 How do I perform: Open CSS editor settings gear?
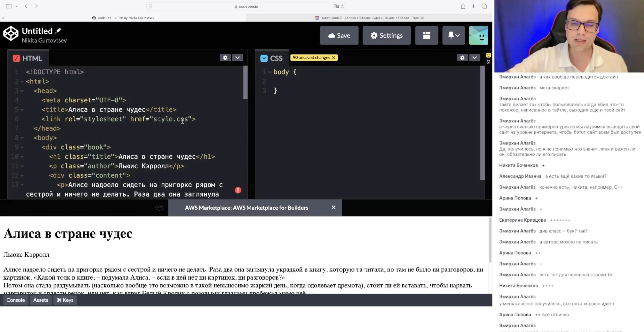[462, 58]
